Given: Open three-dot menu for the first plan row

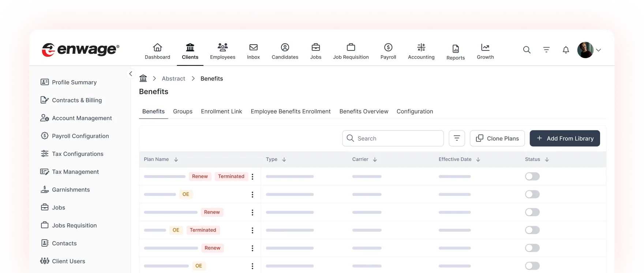Looking at the screenshot, I should click(252, 177).
